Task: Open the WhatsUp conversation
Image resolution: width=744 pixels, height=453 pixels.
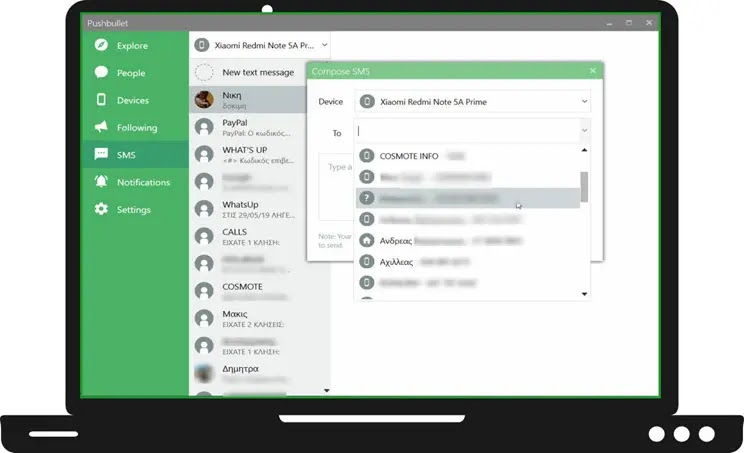Action: [248, 209]
